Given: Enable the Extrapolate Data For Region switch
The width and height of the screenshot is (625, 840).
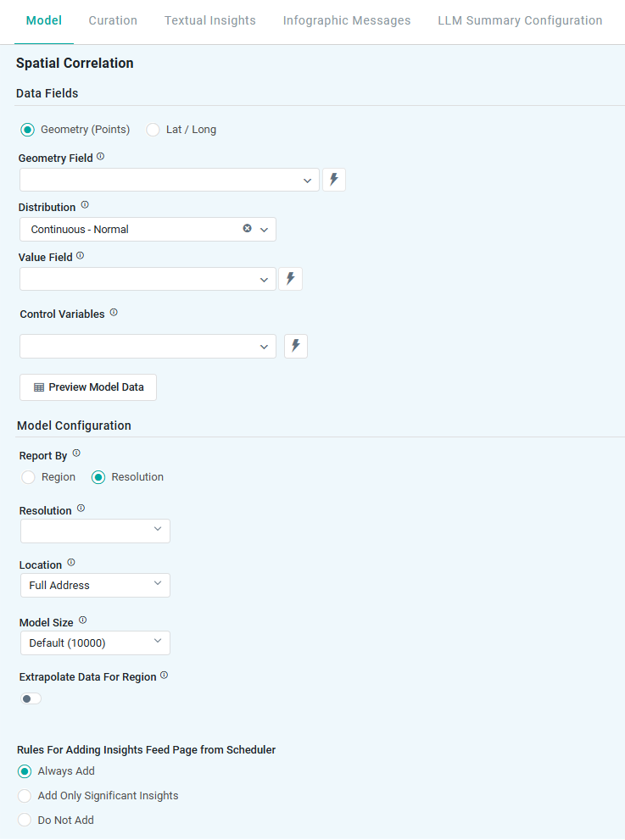Looking at the screenshot, I should 31,698.
